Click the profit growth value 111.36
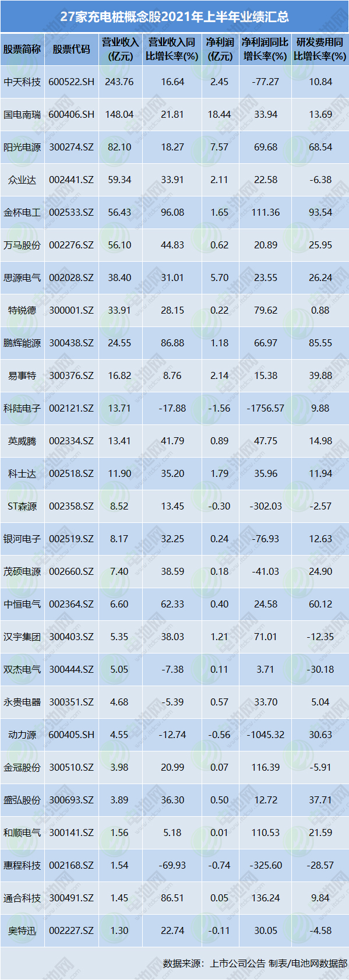The height and width of the screenshot is (980, 349). [x=266, y=212]
